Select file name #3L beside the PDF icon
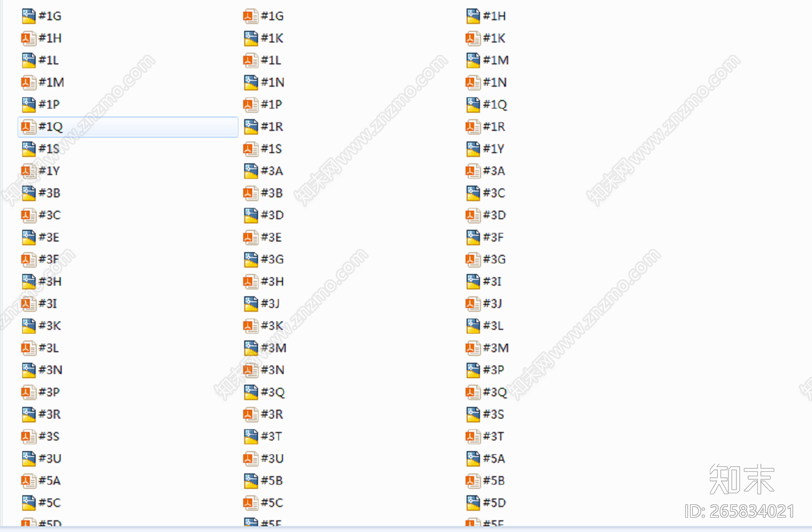 click(49, 348)
